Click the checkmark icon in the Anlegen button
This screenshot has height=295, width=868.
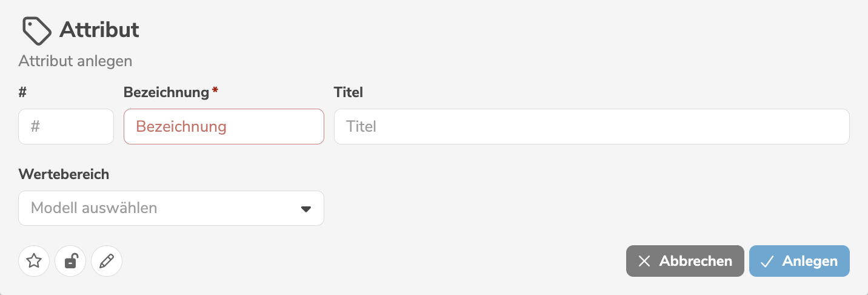(x=767, y=261)
